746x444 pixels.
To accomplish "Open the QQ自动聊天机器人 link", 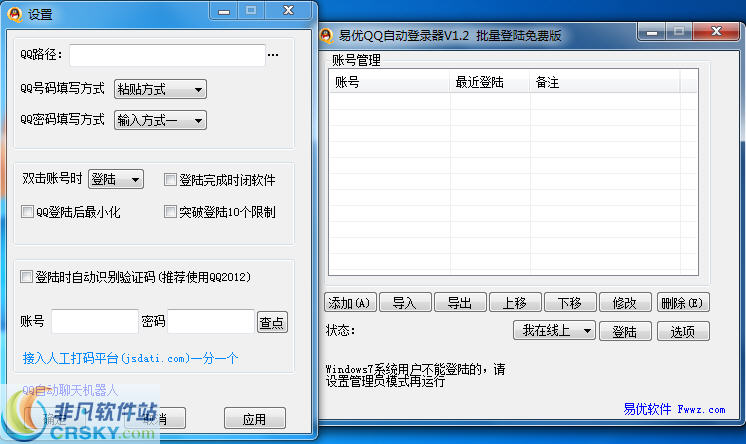I will point(70,390).
